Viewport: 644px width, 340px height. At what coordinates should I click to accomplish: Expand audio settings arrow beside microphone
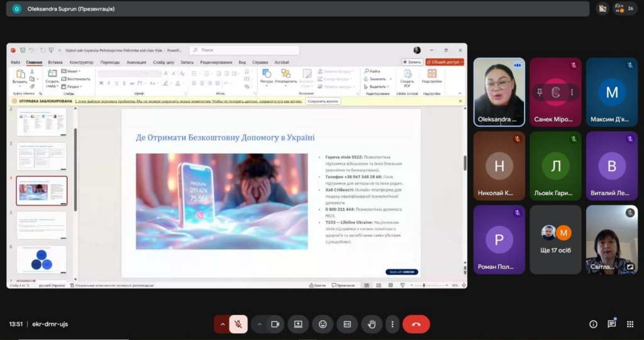[x=221, y=324]
